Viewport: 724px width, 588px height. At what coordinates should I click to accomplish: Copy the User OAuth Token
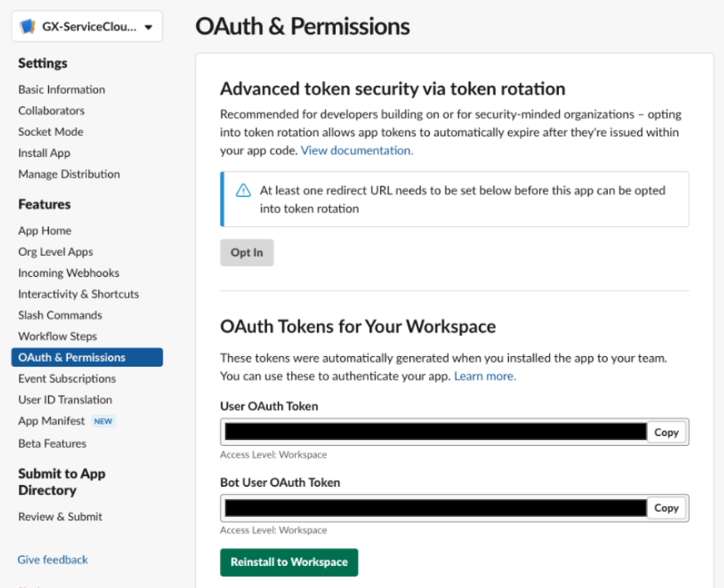click(x=666, y=433)
